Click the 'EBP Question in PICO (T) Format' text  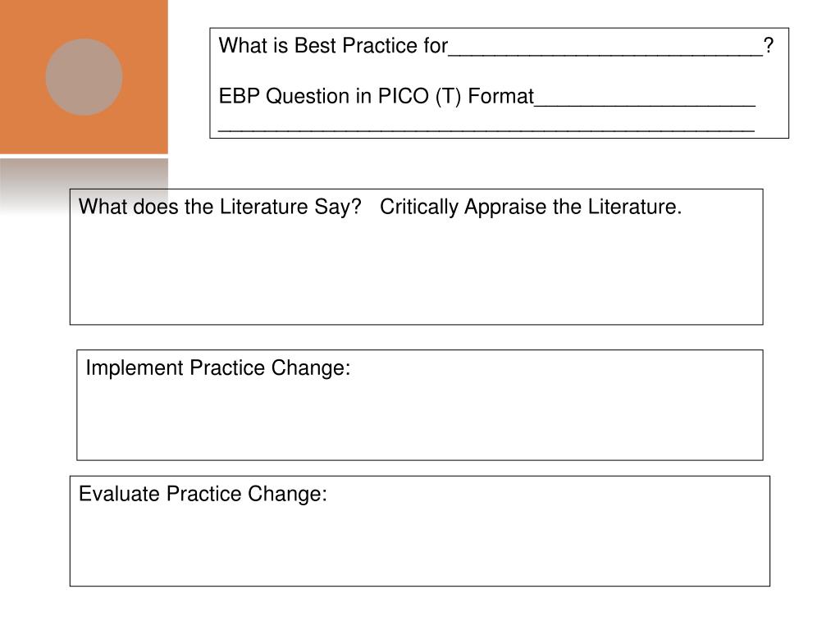(377, 97)
